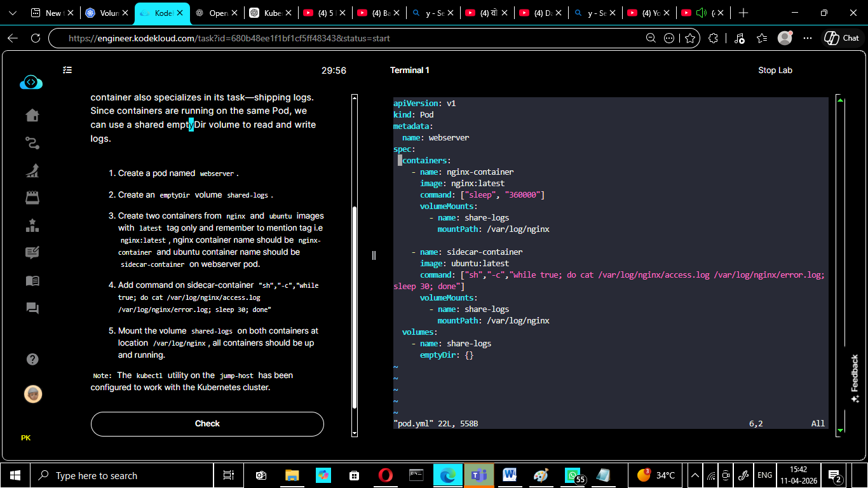
Task: Click the scroll down arrow in task panel
Action: (x=355, y=433)
